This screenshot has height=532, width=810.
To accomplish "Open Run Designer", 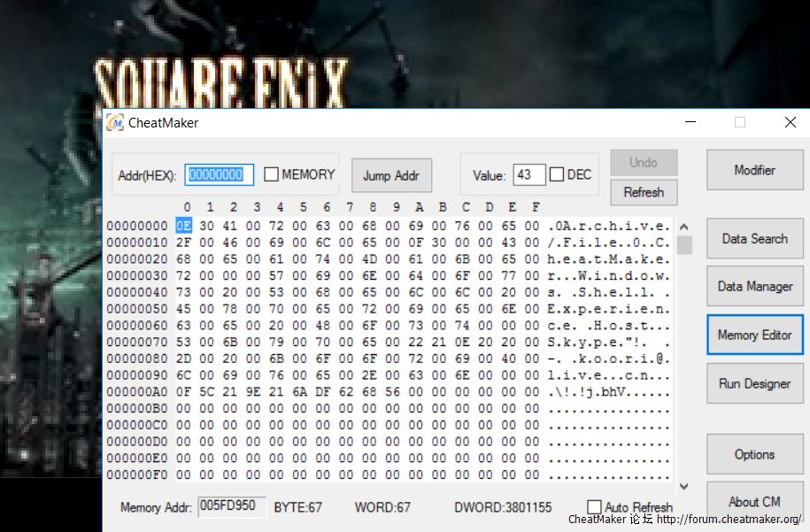I will (754, 384).
